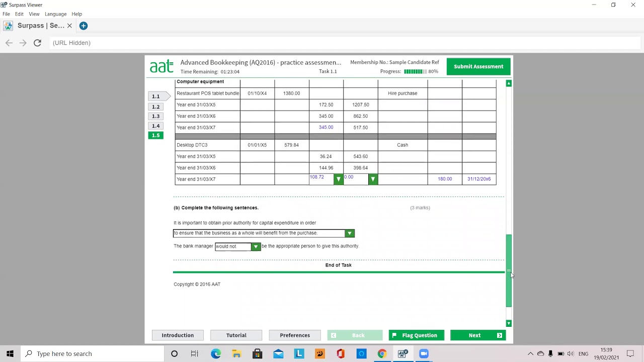
Task: Reload the current page
Action: tap(37, 43)
